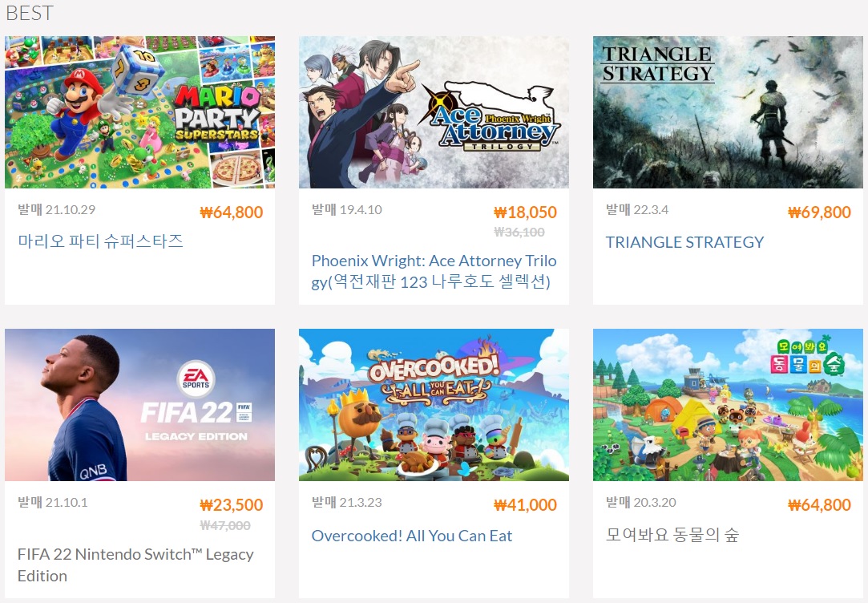Click the ₩23,500 sale price for FIFA 22
This screenshot has width=868, height=603.
point(231,504)
